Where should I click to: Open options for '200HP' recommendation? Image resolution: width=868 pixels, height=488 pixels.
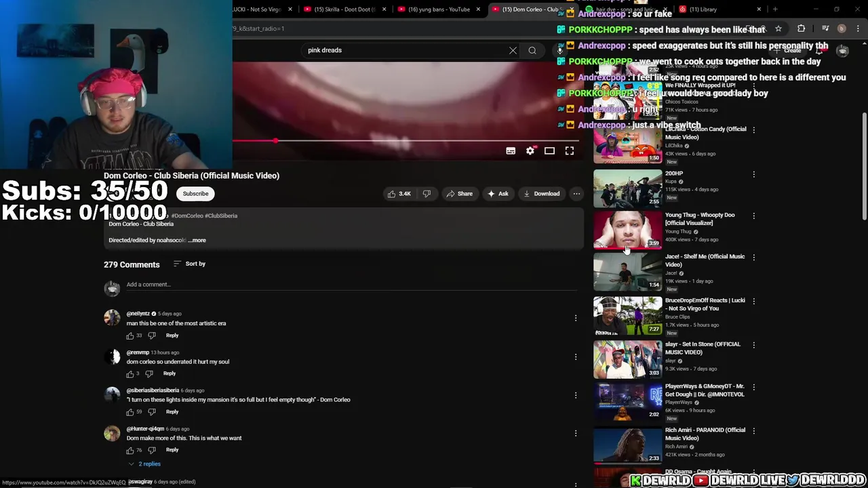click(x=753, y=174)
